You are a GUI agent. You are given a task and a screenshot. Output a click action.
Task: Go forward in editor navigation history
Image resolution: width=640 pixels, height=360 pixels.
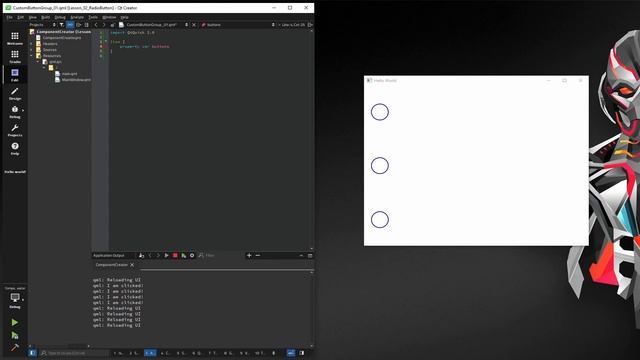tap(104, 25)
